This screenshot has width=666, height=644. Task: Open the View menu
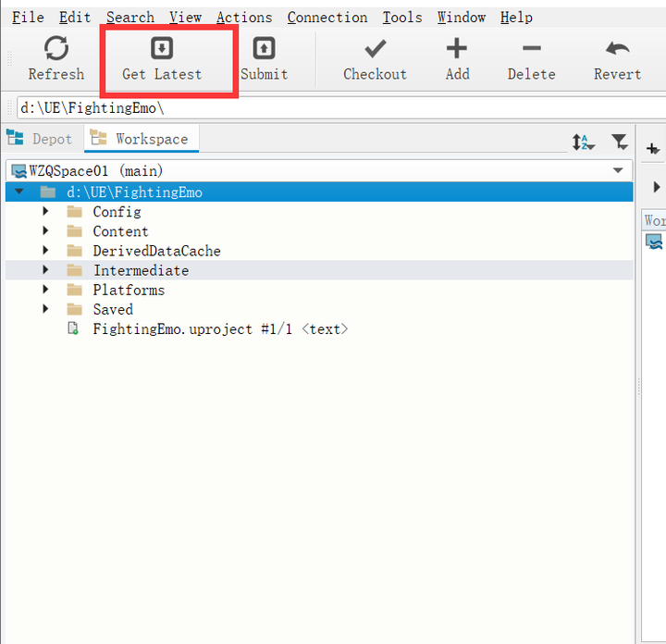[x=186, y=18]
